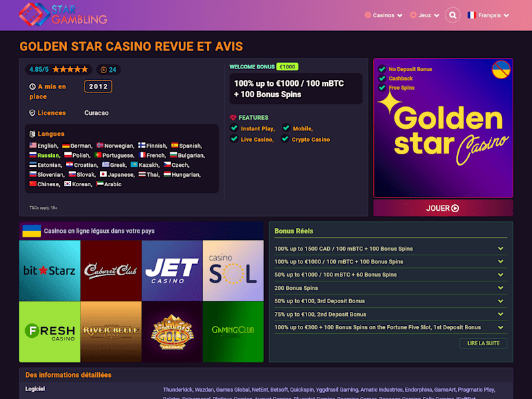Click the No Deposit Bonus checkmark
This screenshot has width=532, height=399.
tap(382, 69)
